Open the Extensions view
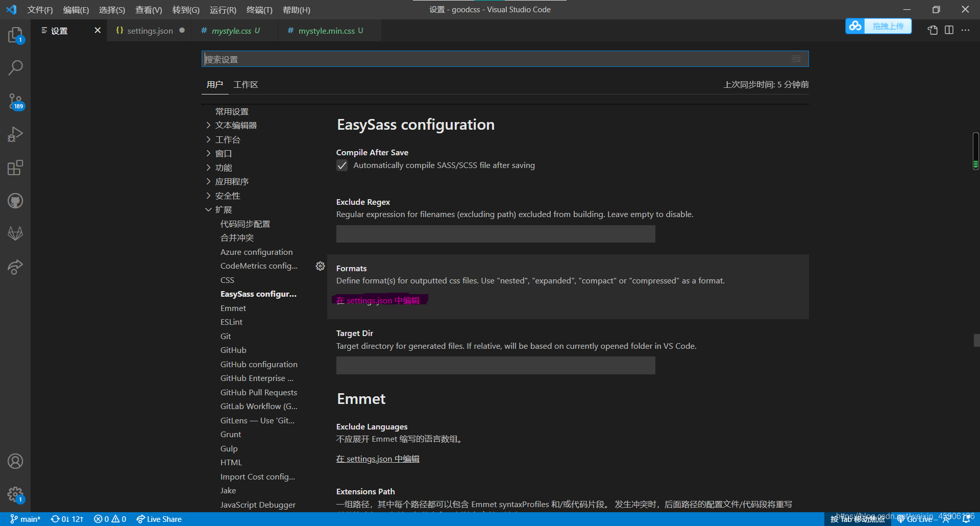 (x=15, y=168)
